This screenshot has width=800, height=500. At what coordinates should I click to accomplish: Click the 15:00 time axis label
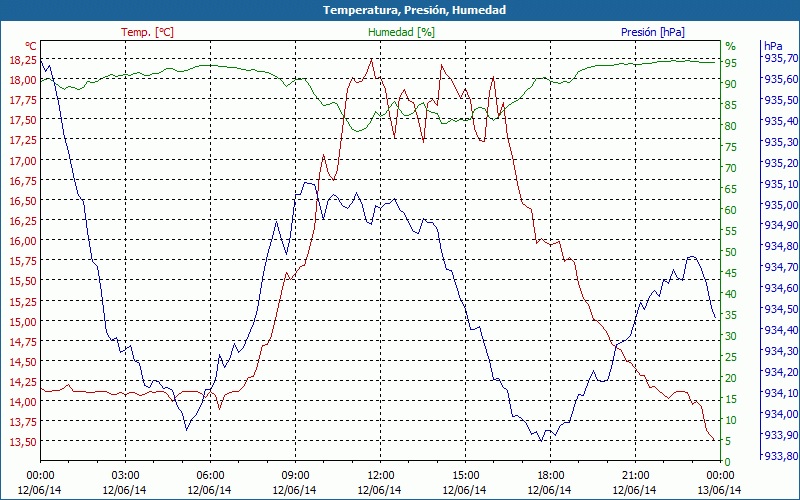pos(465,476)
